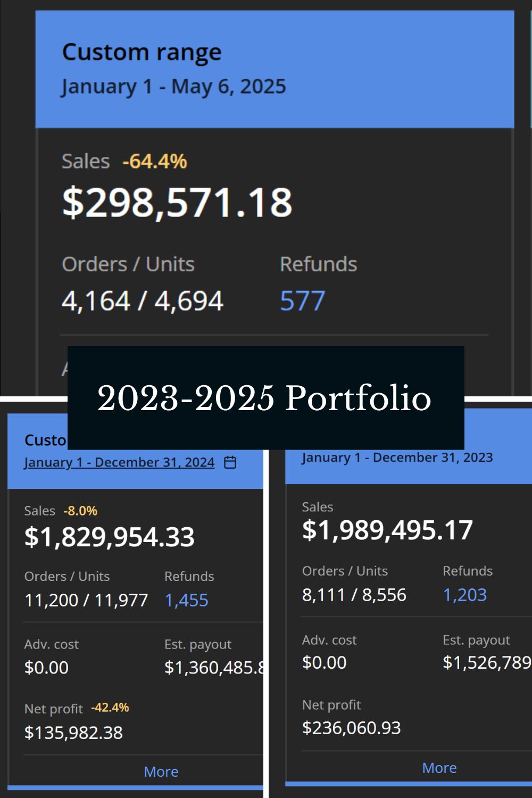This screenshot has width=532, height=798.
Task: Select the Custom range header for 2025
Action: (x=142, y=53)
